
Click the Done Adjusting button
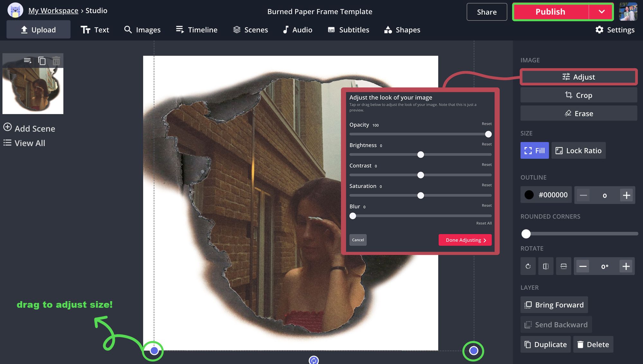pos(465,240)
